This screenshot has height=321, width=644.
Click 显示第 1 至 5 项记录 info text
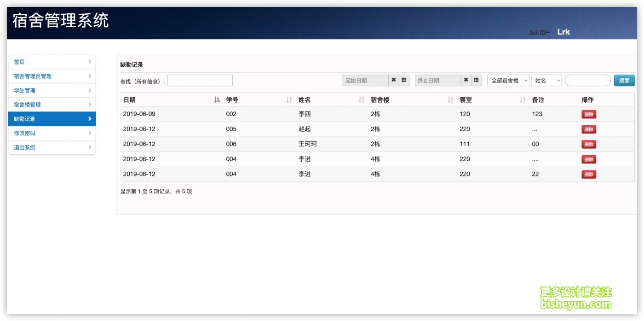(156, 191)
